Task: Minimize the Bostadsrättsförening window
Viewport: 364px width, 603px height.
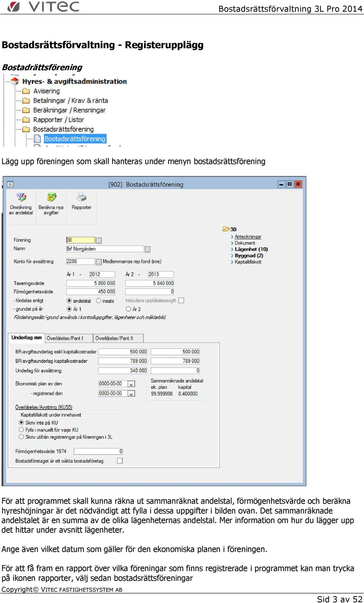Action: 281,184
